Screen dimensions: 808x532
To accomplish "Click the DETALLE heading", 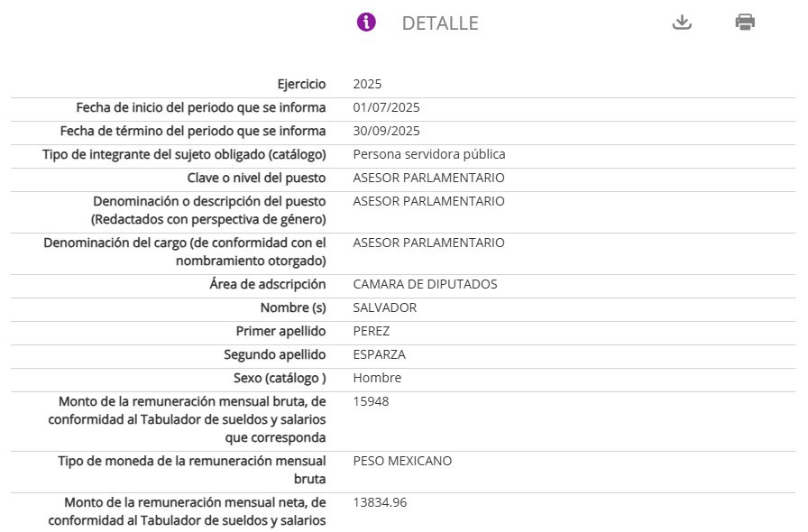I will (440, 23).
